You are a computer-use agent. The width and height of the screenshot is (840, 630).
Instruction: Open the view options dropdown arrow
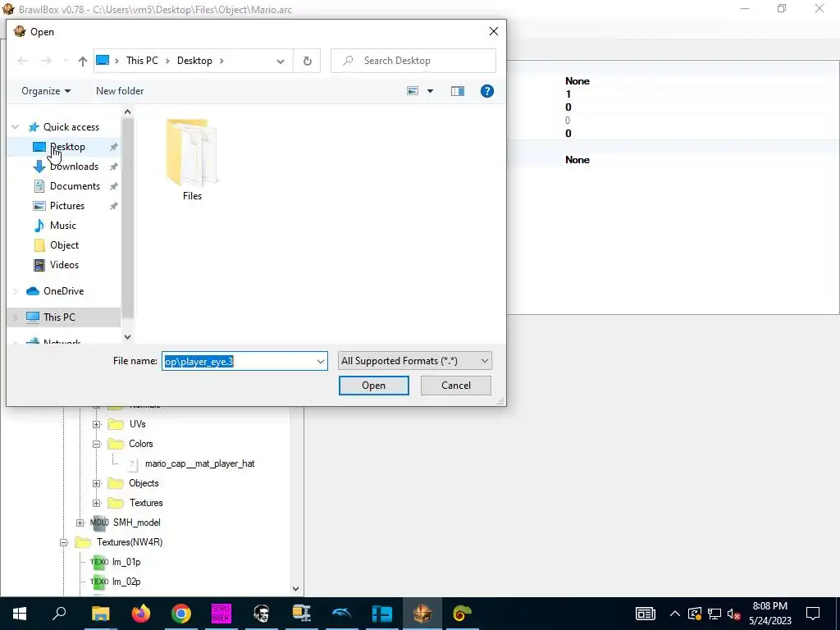pos(430,91)
